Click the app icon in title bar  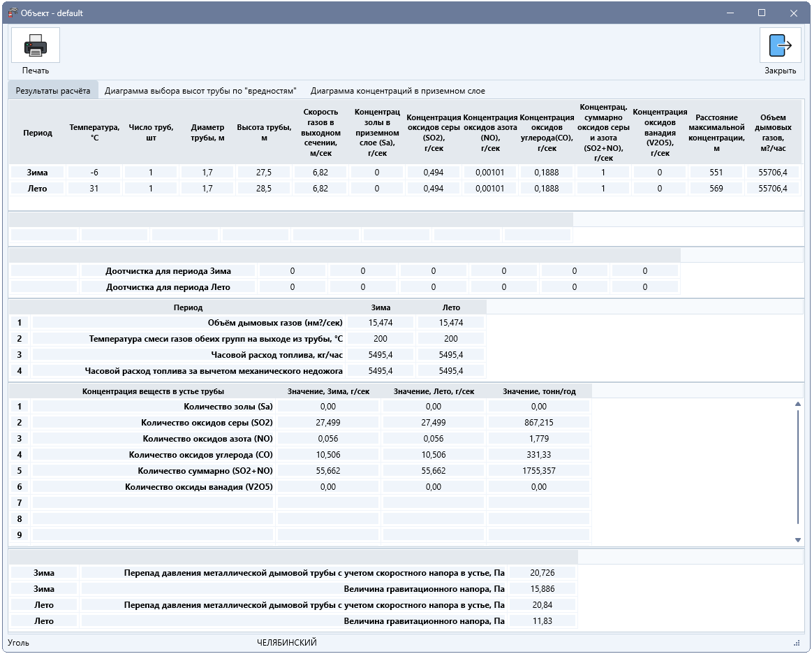[x=13, y=13]
